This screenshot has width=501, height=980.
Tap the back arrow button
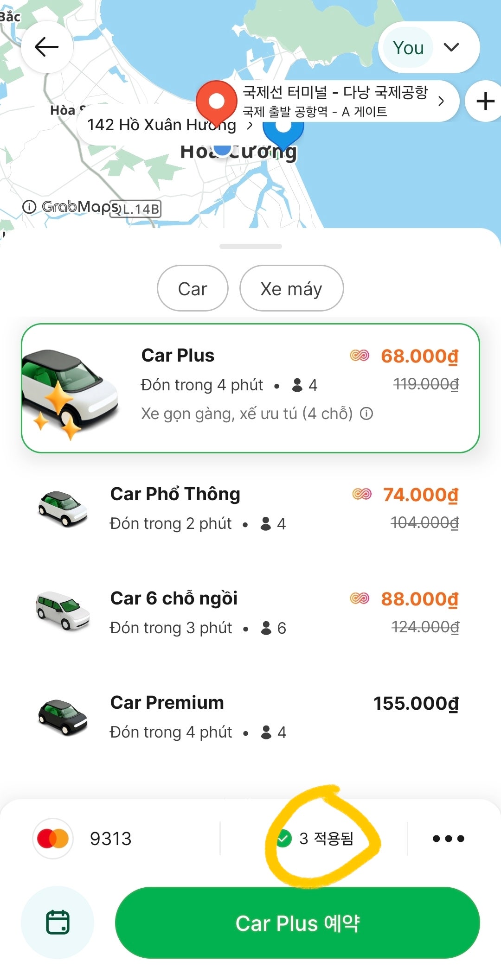tap(47, 47)
